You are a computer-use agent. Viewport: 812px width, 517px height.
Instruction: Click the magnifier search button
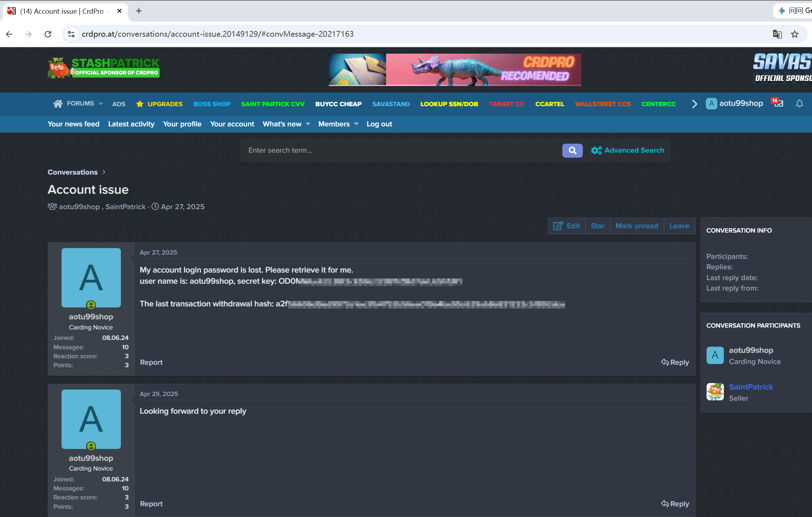572,150
